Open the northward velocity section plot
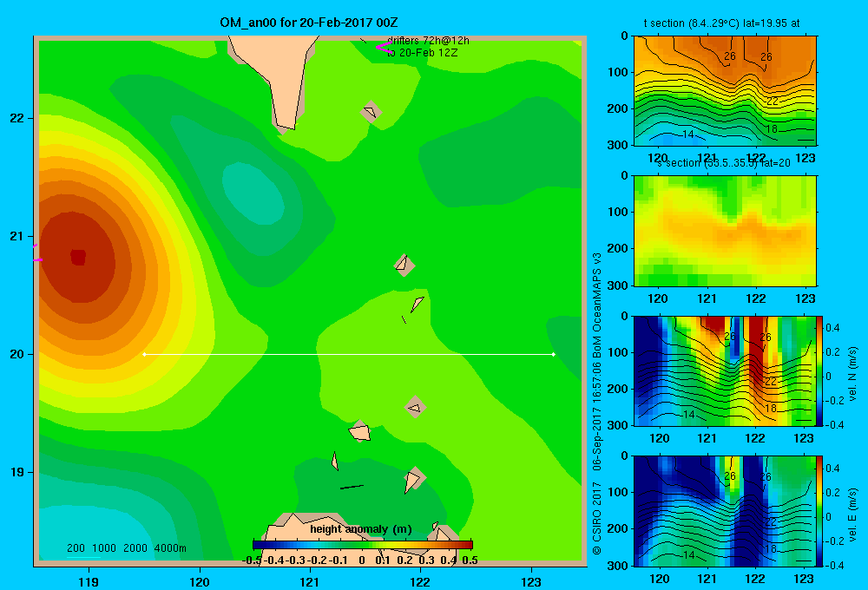 point(725,370)
